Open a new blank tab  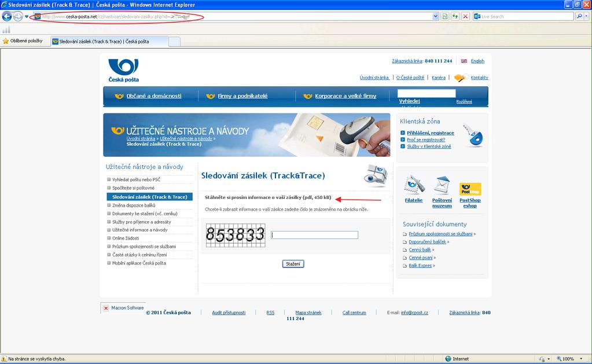(174, 42)
